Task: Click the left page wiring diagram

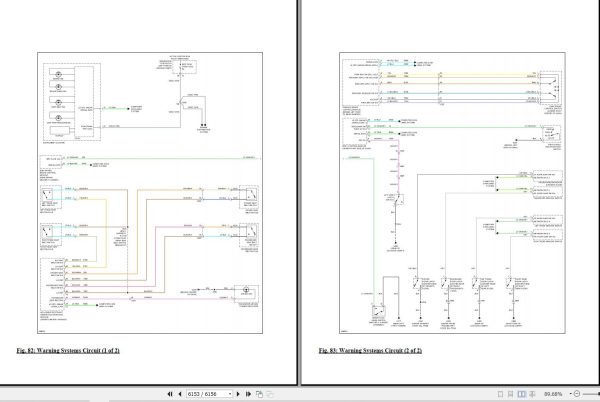Action: (150, 193)
